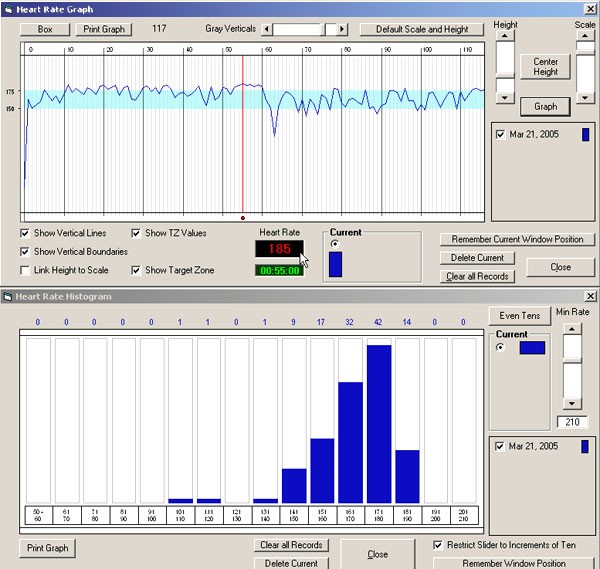
Task: Click Close button in Heart Rate Graph window
Action: point(561,267)
